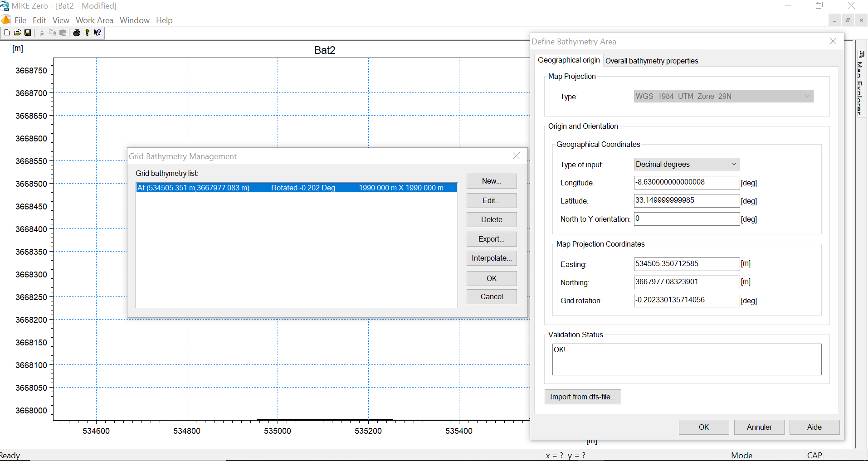Save the file using the floppy disk icon

point(28,33)
